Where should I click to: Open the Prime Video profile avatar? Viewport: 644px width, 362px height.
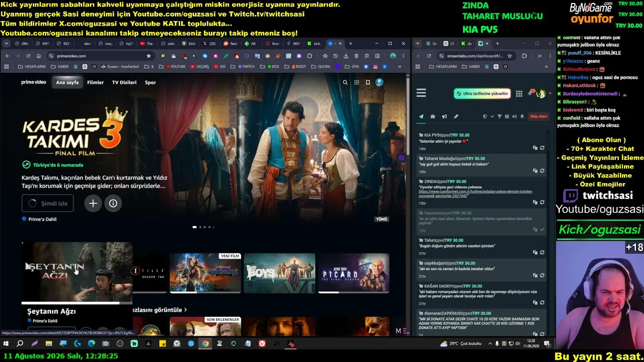click(379, 82)
